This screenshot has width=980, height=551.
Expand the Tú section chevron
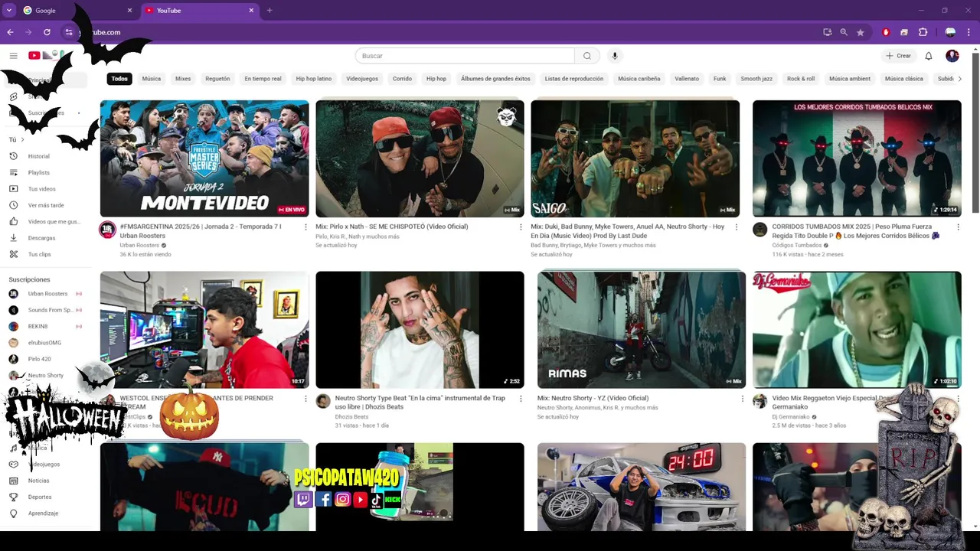[22, 140]
